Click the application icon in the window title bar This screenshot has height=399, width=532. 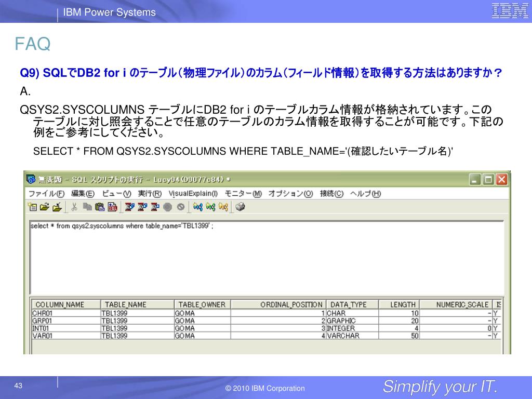pos(31,179)
